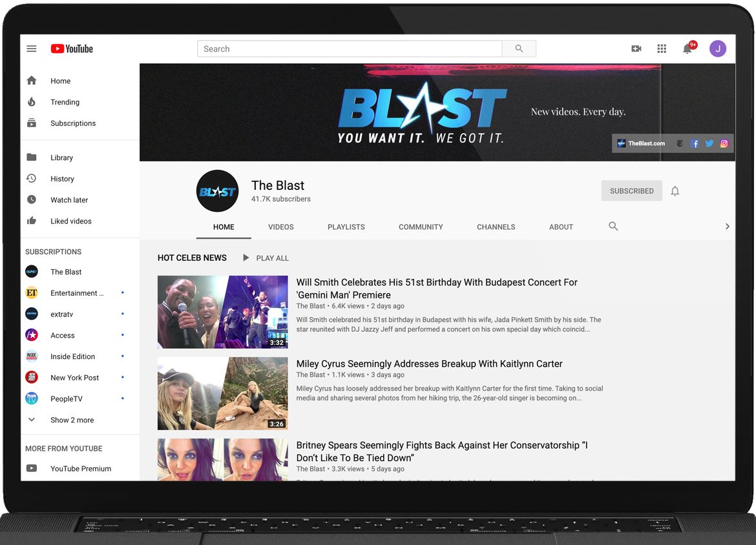Open the PeopleTV channel avatar
Screen dimensions: 756x545
(x=32, y=398)
